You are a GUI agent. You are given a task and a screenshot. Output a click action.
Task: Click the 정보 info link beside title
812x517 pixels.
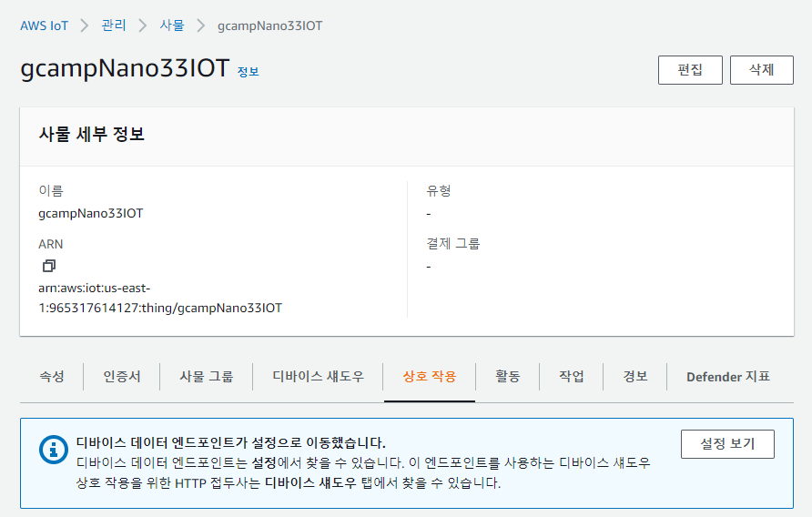(x=248, y=72)
